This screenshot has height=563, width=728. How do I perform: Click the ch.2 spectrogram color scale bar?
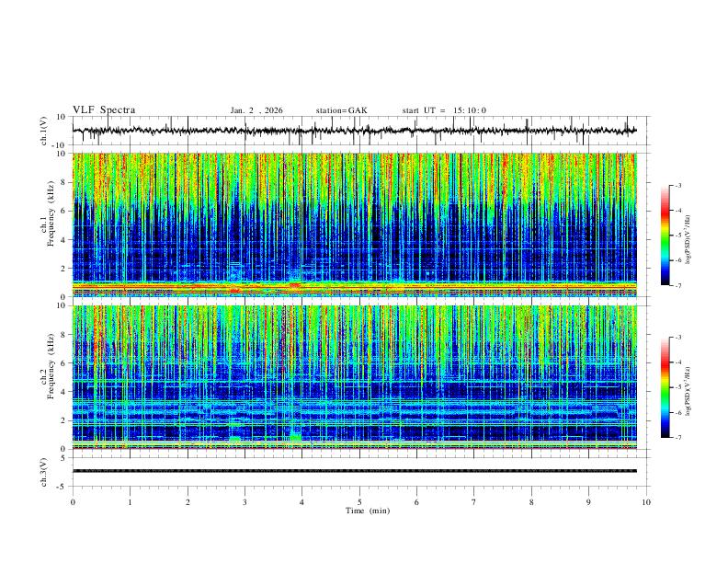(x=665, y=387)
